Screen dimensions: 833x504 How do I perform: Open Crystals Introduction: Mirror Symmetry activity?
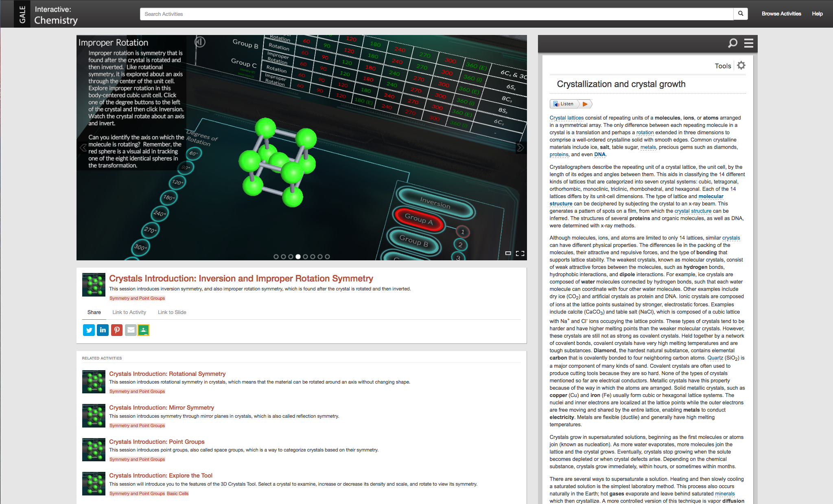click(x=162, y=407)
